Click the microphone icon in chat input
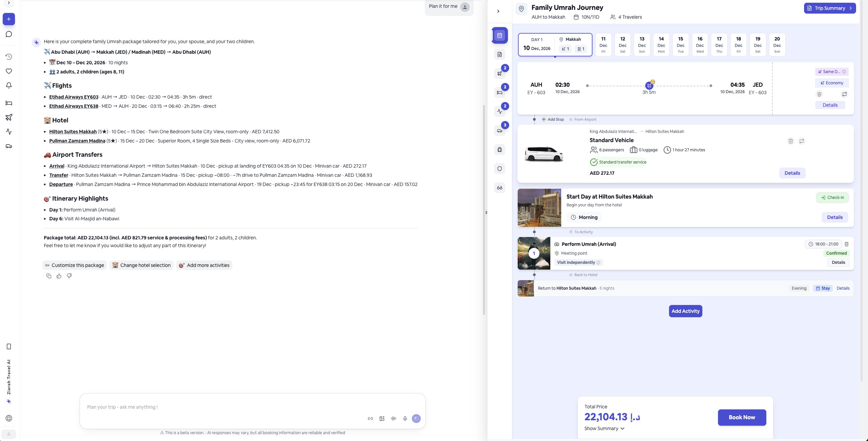The height and width of the screenshot is (441, 868). pyautogui.click(x=405, y=419)
